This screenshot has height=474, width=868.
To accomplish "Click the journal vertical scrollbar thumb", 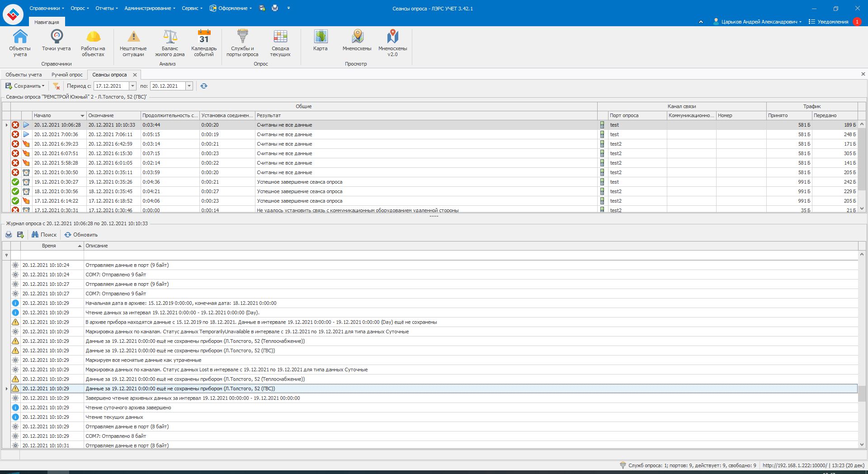I will pos(862,393).
